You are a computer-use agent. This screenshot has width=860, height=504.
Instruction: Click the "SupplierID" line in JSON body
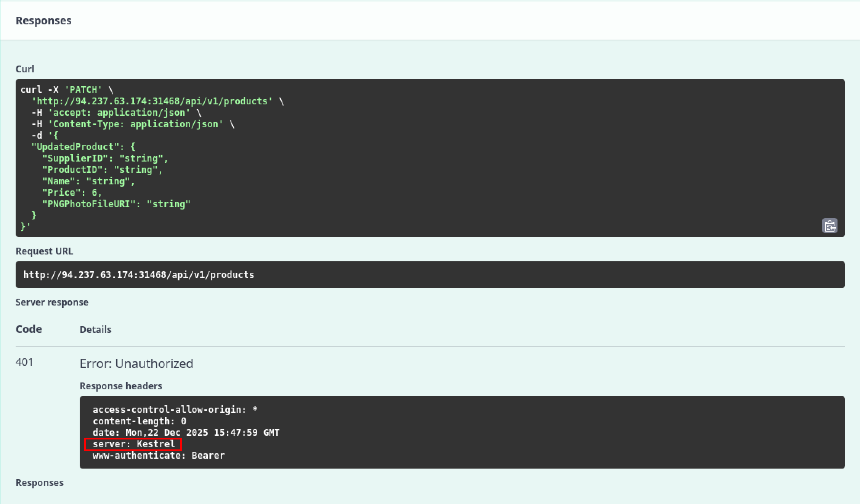click(105, 158)
